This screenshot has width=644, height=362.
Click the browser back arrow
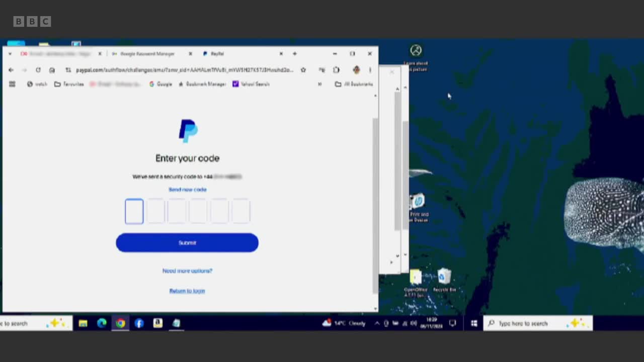pyautogui.click(x=11, y=70)
